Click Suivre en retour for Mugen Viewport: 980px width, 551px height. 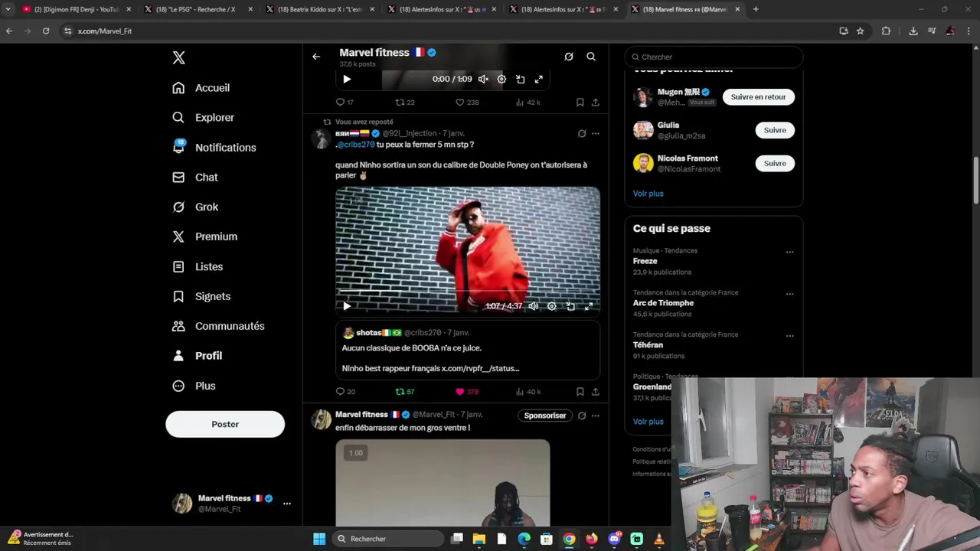tap(758, 97)
